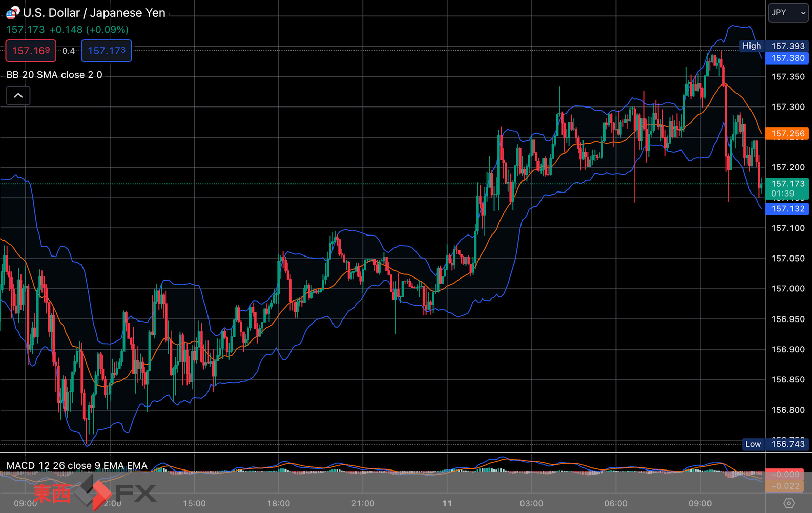The image size is (812, 513).
Task: Click the 0.4 spread value
Action: click(69, 51)
